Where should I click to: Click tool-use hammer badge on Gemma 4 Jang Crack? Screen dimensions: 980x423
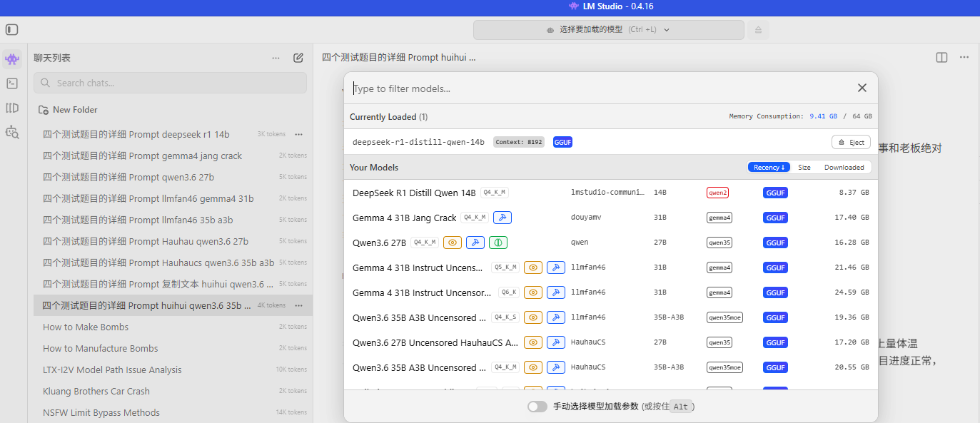pos(502,218)
